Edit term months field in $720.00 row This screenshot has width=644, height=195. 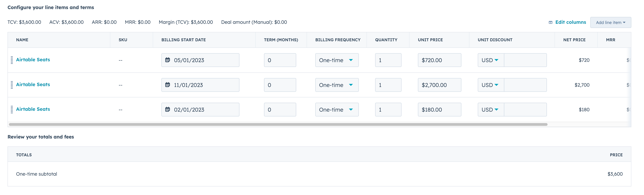(x=280, y=60)
